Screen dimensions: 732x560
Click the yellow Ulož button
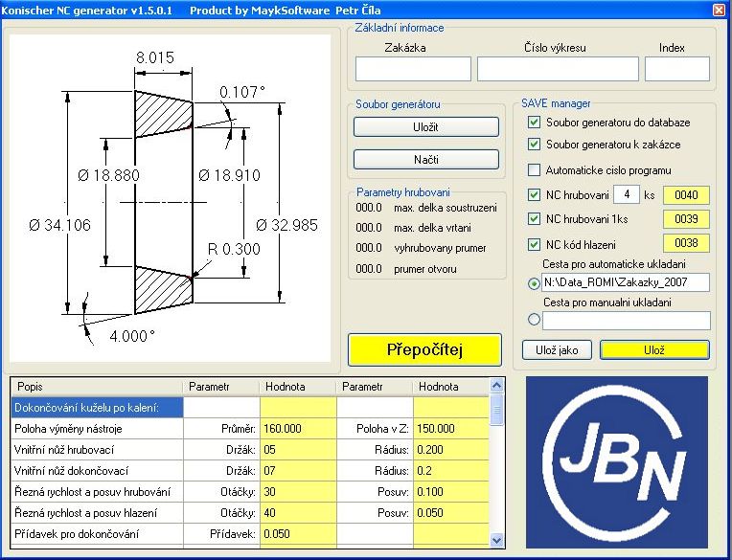click(x=654, y=350)
